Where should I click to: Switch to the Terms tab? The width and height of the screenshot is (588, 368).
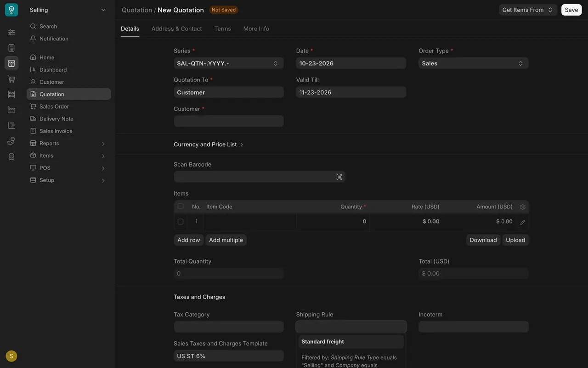coord(222,29)
